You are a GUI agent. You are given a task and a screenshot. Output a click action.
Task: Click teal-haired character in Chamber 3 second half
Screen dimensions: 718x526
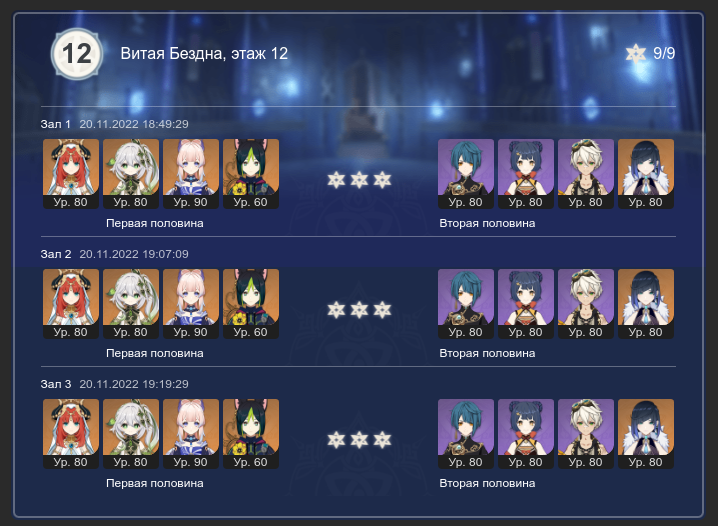(x=466, y=434)
